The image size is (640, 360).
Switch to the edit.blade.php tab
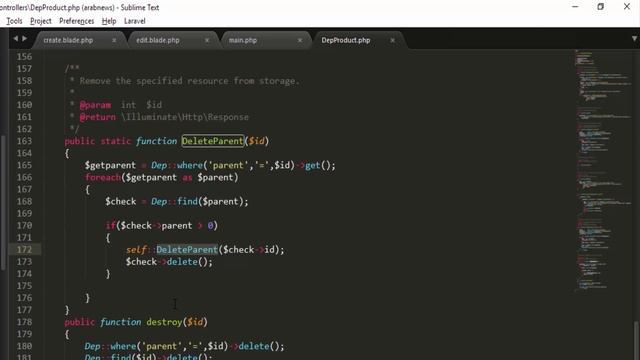coord(158,40)
